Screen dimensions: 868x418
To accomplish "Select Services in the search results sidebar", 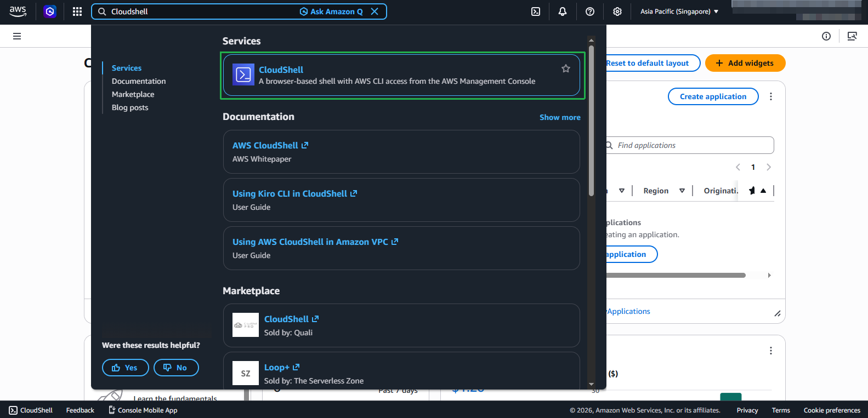I will tap(127, 68).
